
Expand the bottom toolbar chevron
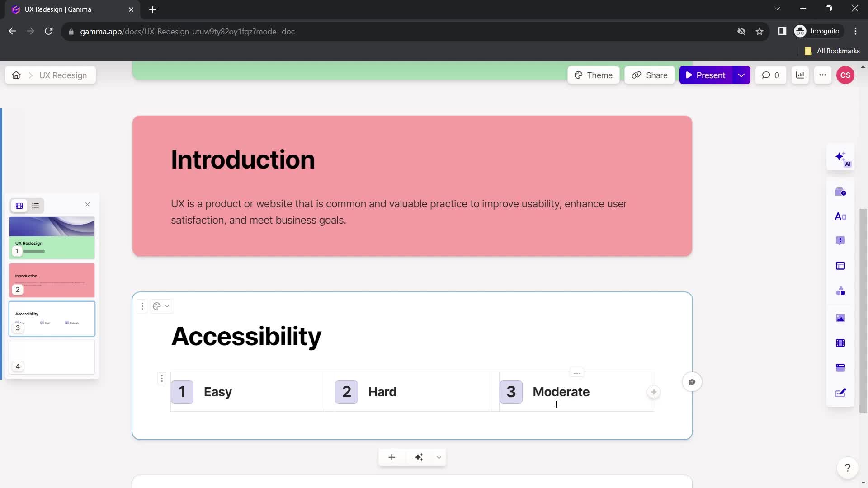click(439, 457)
